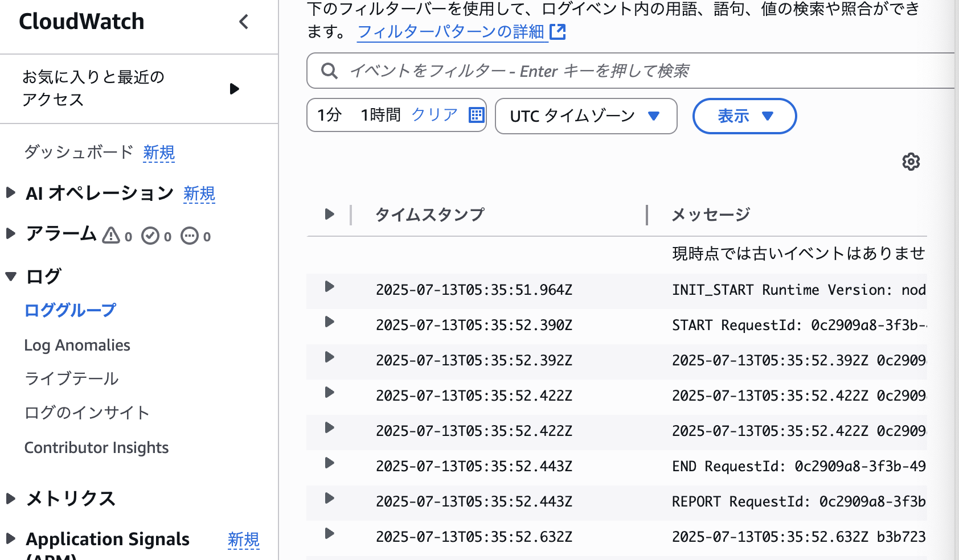Expand Application Signals section
The height and width of the screenshot is (560, 959).
click(x=10, y=538)
